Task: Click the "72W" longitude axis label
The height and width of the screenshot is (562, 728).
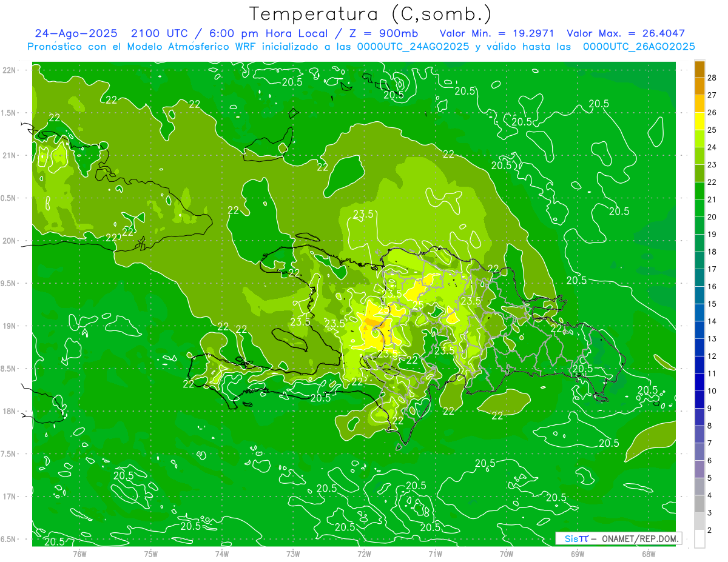Action: tap(364, 554)
